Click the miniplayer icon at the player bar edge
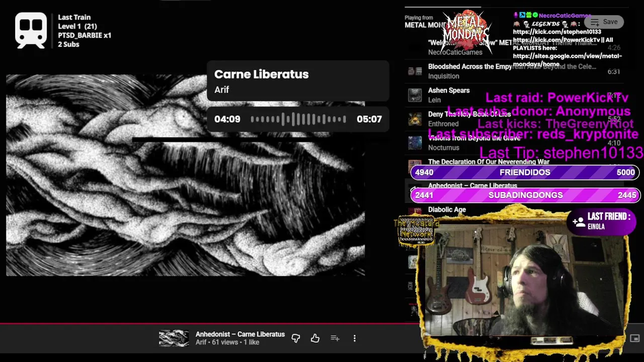This screenshot has width=644, height=362. coord(635,338)
